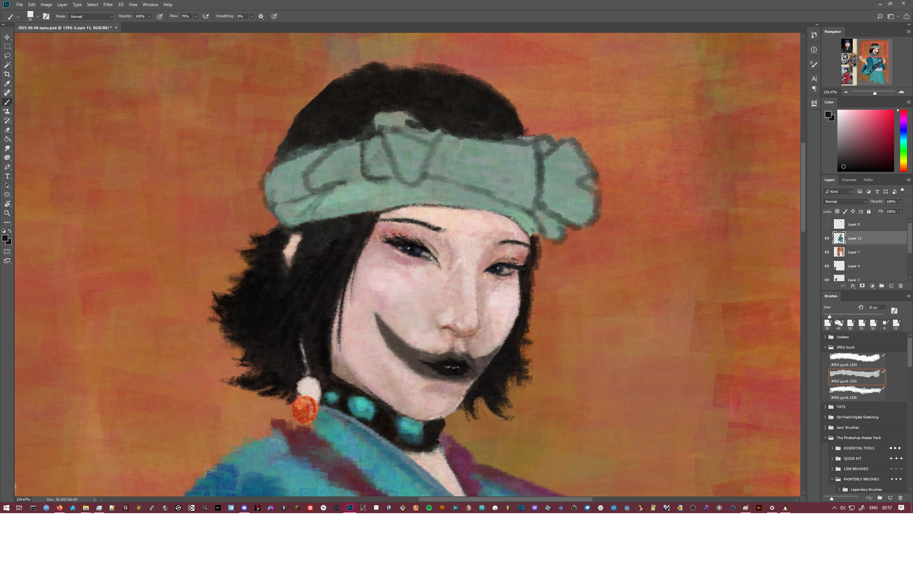The height and width of the screenshot is (588, 913).
Task: Expand the ESSENTIAL TOOLS folder
Action: pos(832,448)
